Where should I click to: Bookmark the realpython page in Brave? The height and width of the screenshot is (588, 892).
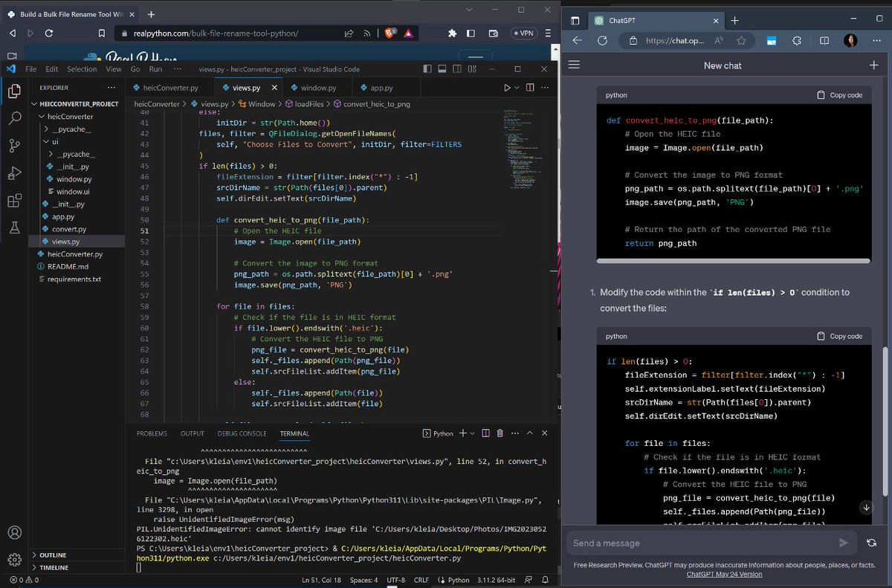[x=102, y=33]
